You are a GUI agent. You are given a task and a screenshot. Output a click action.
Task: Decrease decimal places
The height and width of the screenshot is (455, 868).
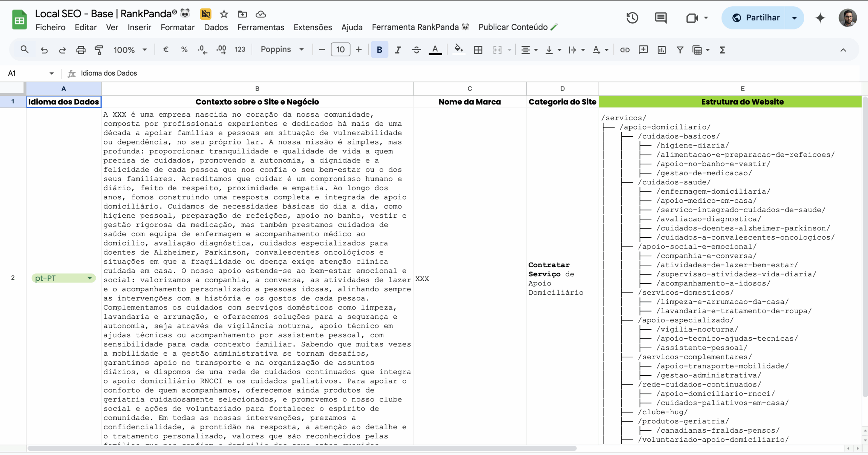click(x=202, y=50)
